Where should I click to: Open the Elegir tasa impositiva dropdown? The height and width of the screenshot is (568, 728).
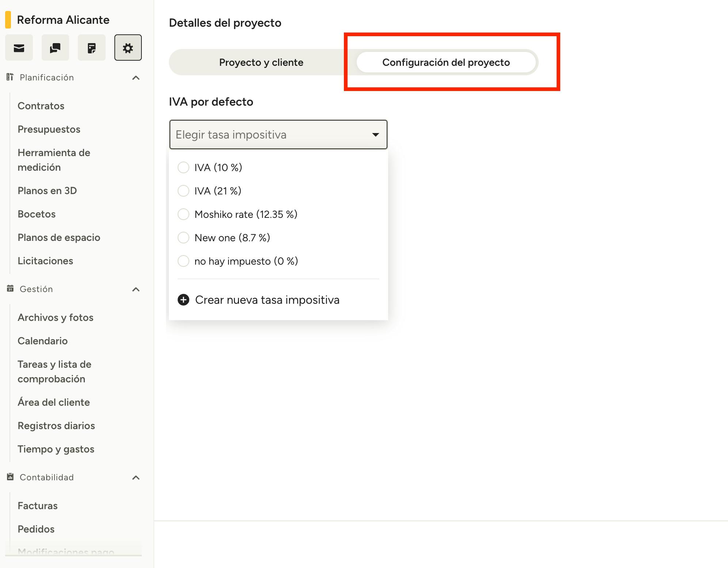(x=278, y=135)
